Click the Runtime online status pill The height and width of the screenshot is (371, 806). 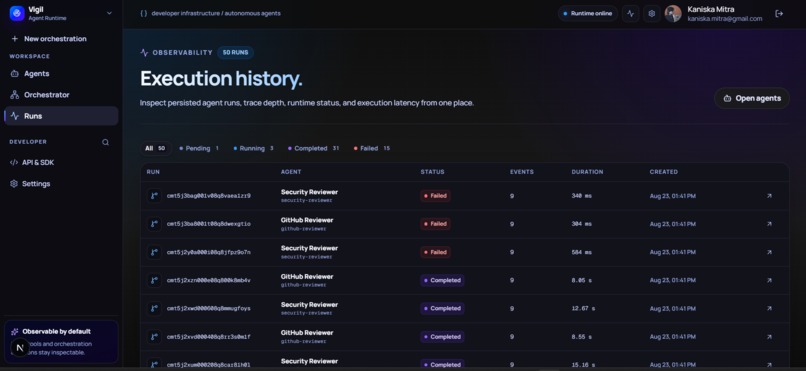click(x=588, y=13)
